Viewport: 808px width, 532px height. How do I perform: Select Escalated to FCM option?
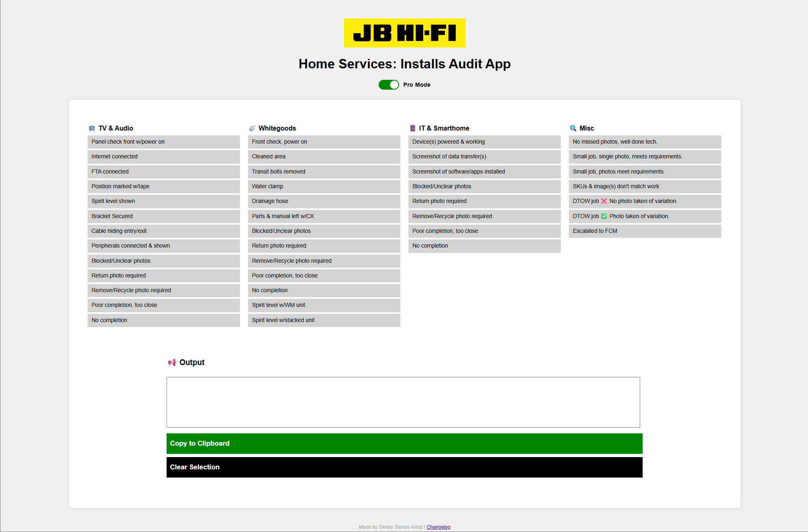[x=645, y=231]
